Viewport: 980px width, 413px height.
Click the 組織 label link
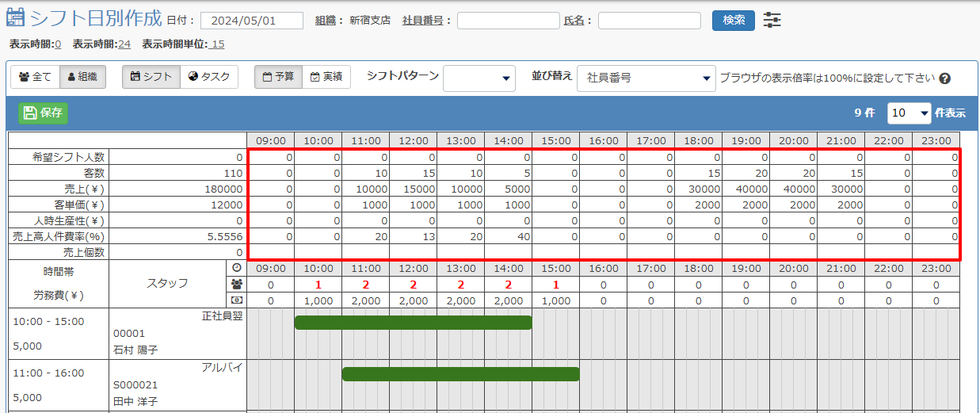coord(327,21)
